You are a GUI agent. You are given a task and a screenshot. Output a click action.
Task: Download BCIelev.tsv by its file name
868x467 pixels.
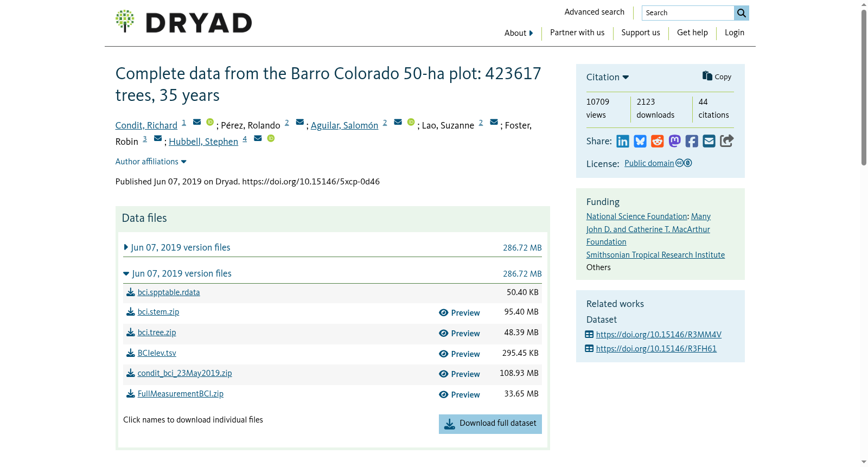tap(157, 353)
